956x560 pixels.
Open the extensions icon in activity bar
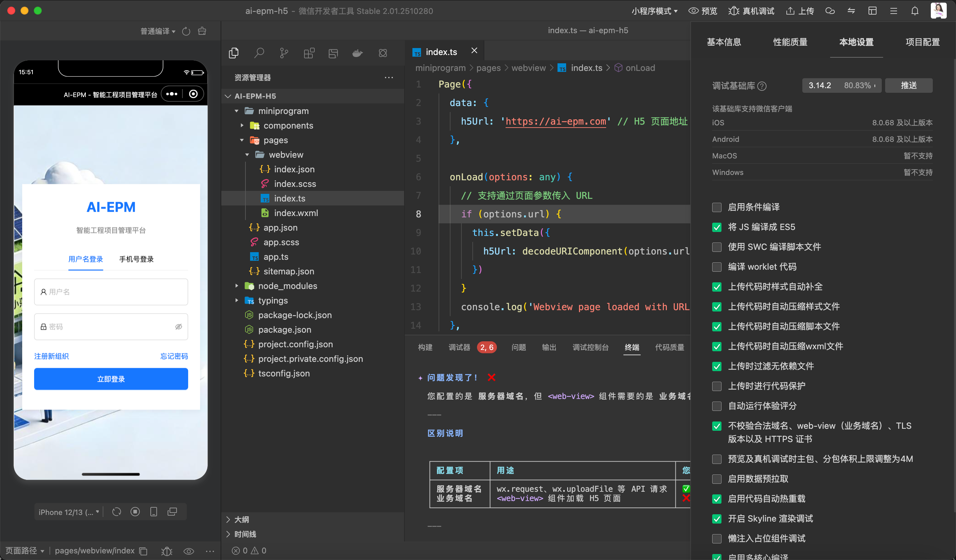(309, 53)
